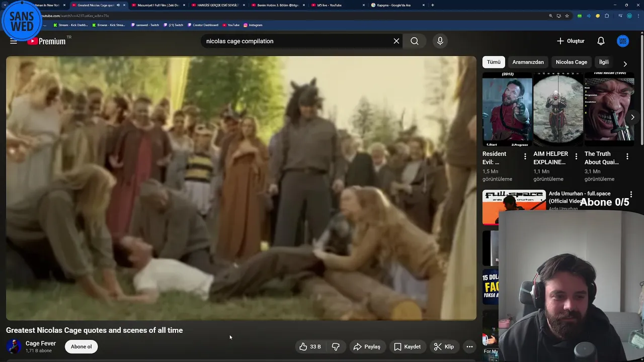Save the video with Kaydet
The width and height of the screenshot is (644, 362).
[407, 346]
